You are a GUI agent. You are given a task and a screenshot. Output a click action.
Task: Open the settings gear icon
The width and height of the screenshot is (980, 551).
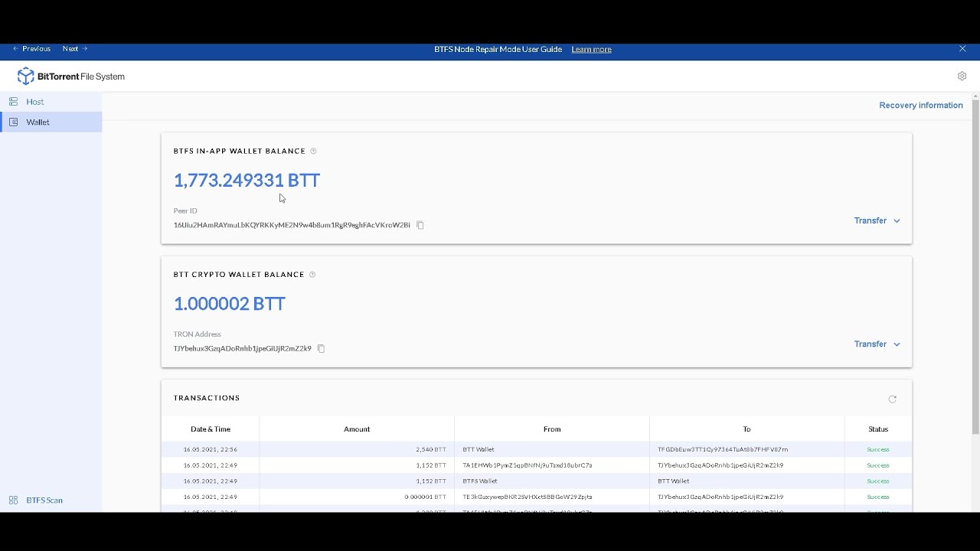point(962,77)
